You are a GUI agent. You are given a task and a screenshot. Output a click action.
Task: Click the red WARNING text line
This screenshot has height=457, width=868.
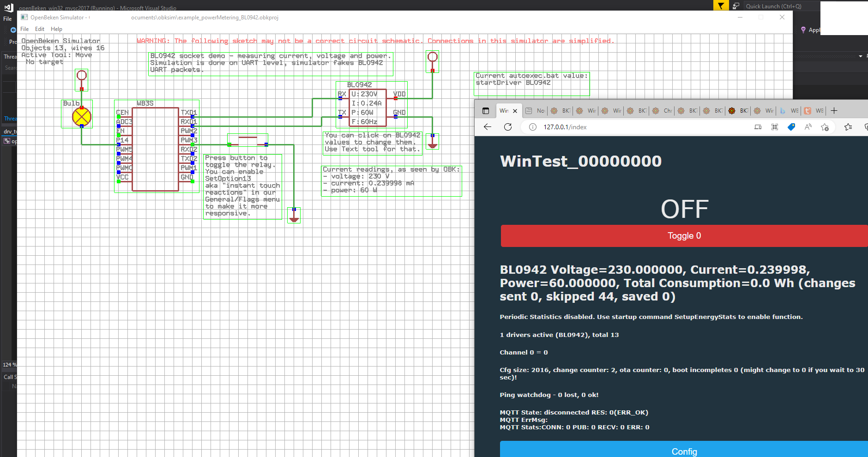click(x=375, y=41)
